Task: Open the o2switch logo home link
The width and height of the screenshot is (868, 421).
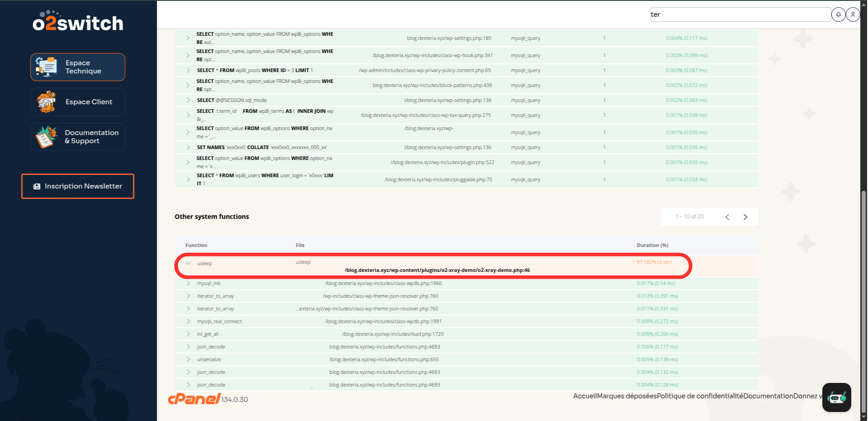Action: coord(78,21)
